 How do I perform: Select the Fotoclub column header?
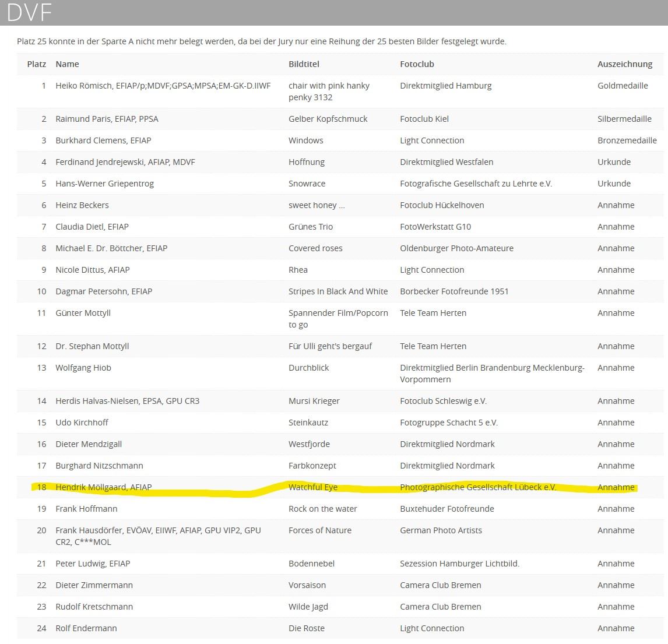[417, 64]
